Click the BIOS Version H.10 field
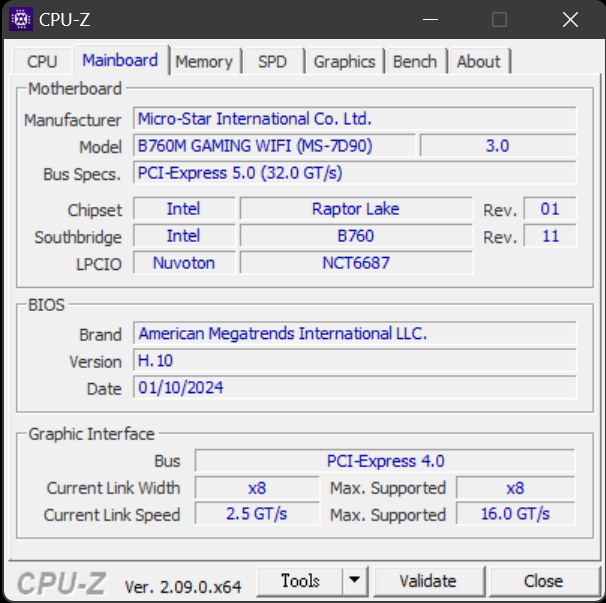Image resolution: width=606 pixels, height=603 pixels. pos(354,360)
